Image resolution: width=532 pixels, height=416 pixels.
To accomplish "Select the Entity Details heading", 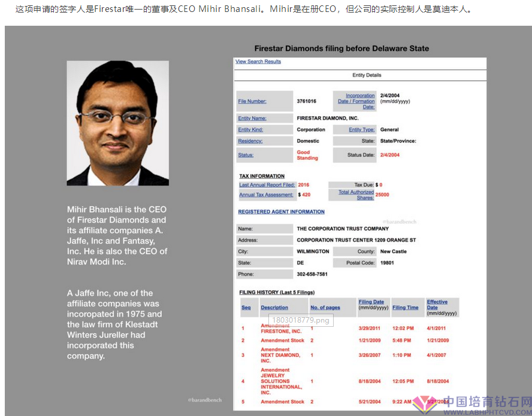I will tap(367, 75).
